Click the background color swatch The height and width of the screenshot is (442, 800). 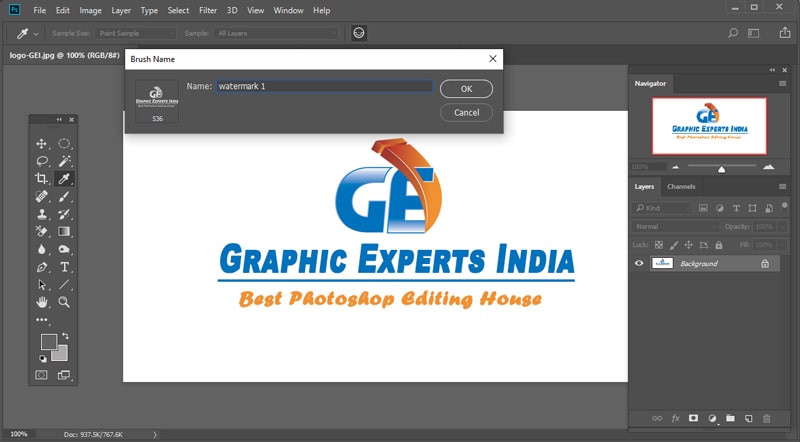(x=62, y=355)
